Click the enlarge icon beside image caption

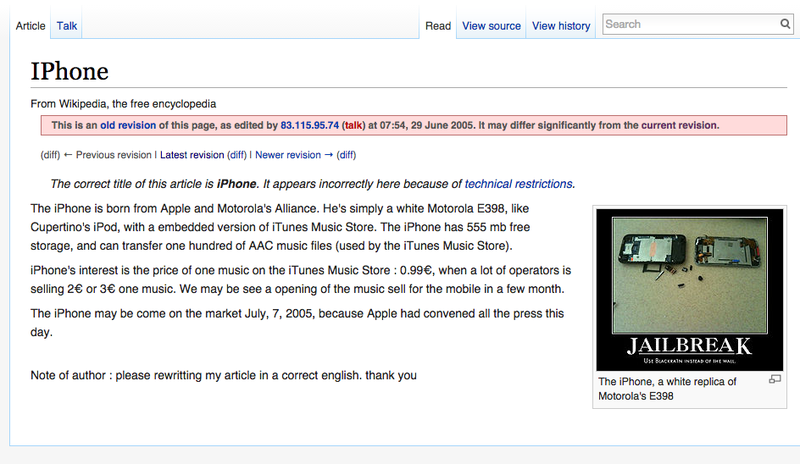click(x=774, y=379)
